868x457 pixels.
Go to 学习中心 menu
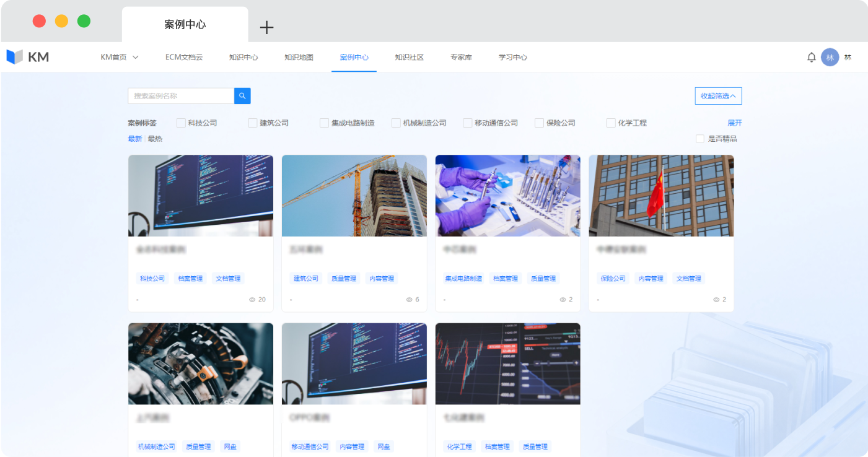513,57
